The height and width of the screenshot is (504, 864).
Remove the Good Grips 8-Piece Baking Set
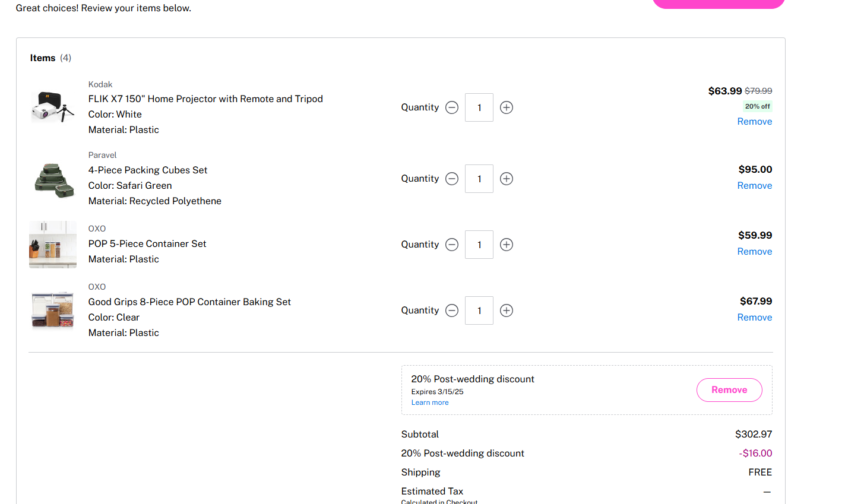(755, 317)
